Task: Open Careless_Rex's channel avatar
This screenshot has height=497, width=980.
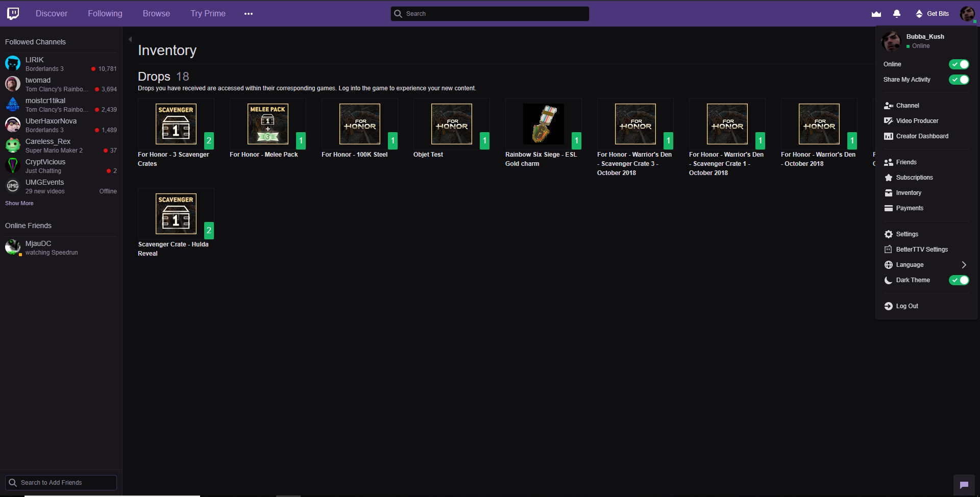Action: (x=13, y=145)
